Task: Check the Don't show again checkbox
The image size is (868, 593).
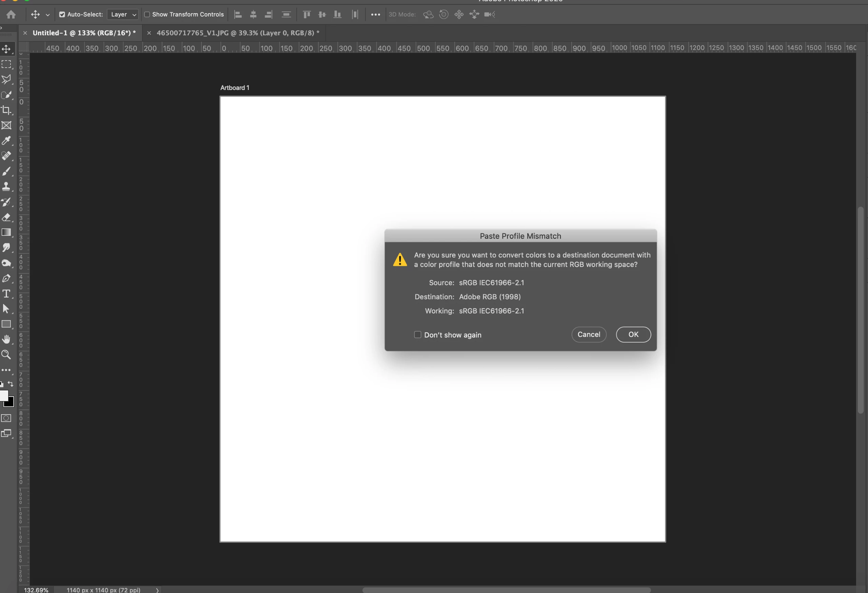Action: 418,335
